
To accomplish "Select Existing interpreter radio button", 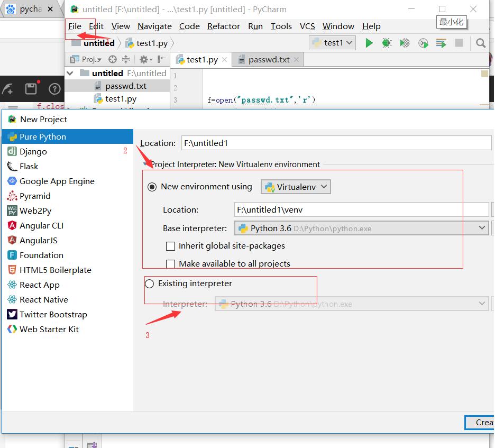I will pyautogui.click(x=150, y=284).
